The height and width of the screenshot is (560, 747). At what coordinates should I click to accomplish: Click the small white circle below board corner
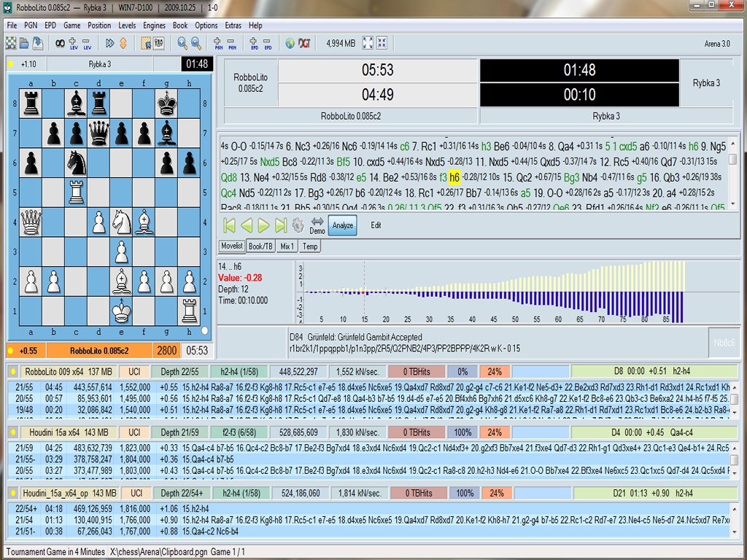click(x=205, y=330)
